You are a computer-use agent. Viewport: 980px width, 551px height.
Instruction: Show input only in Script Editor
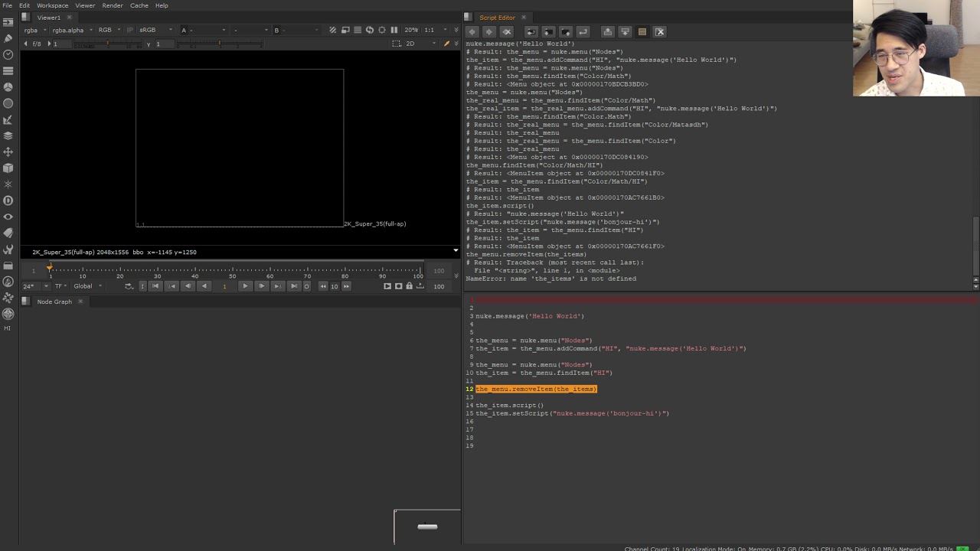[608, 31]
